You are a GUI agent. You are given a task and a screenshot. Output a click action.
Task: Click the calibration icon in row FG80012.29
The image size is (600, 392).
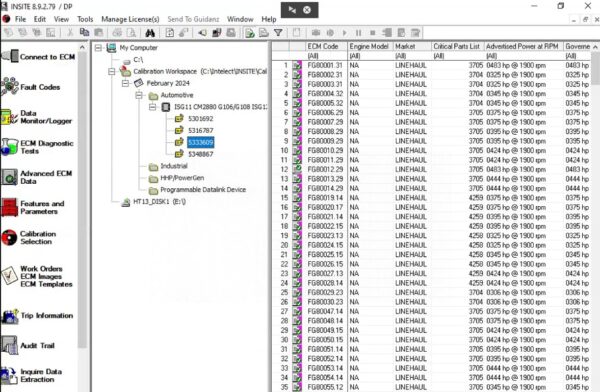[297, 170]
